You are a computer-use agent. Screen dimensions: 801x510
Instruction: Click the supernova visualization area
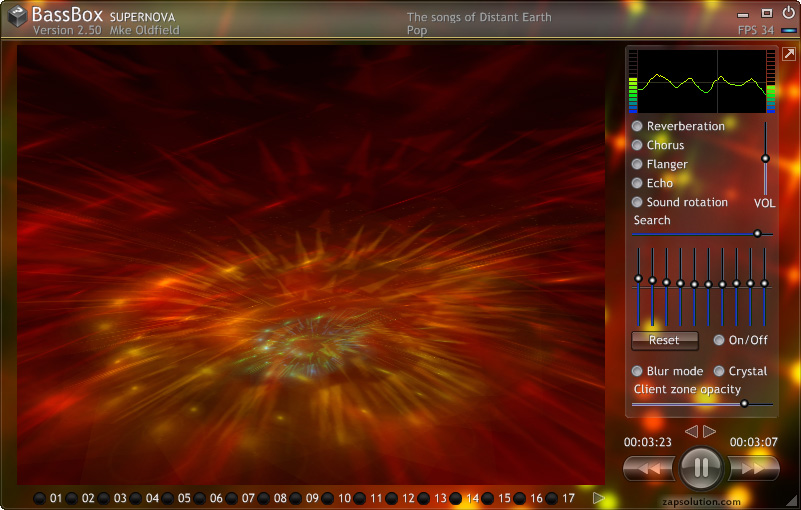(x=311, y=265)
